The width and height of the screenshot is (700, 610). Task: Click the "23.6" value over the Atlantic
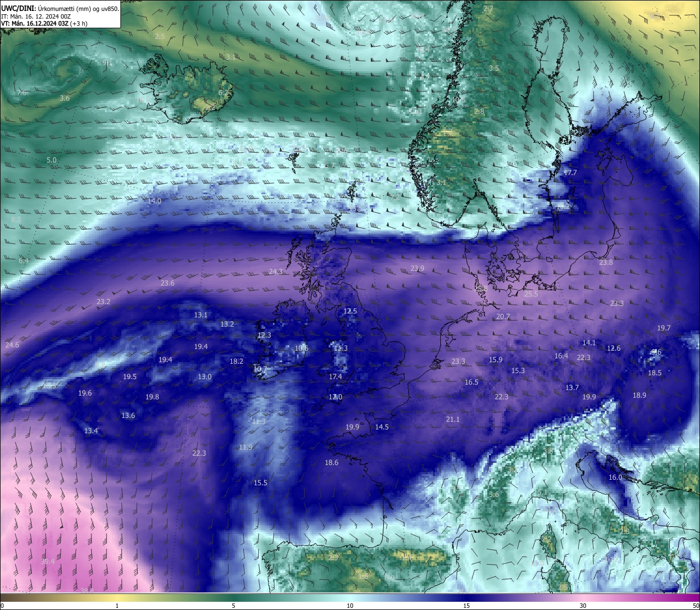click(167, 283)
